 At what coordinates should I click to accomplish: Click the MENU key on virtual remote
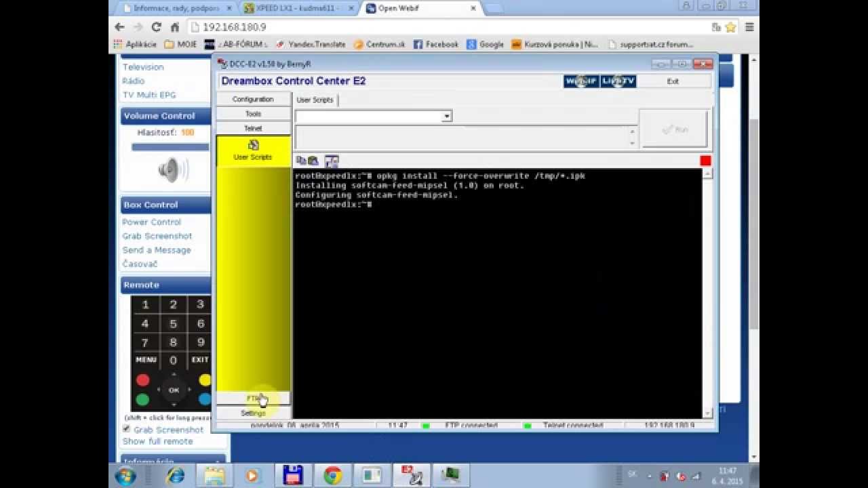point(146,360)
